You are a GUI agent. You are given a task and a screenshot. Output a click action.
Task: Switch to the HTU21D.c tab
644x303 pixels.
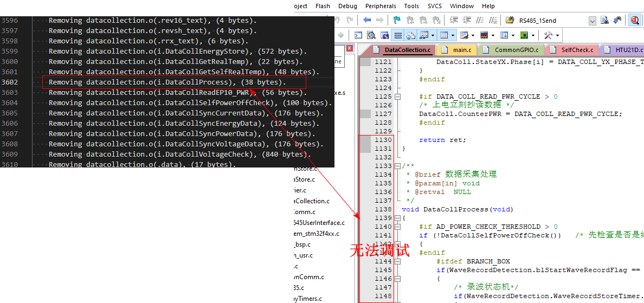click(620, 50)
